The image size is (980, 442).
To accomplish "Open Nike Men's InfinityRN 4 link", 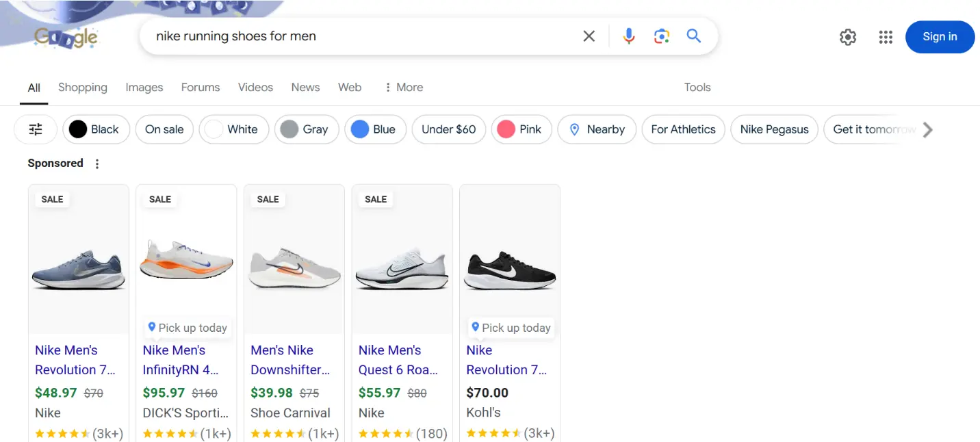I will pyautogui.click(x=181, y=360).
